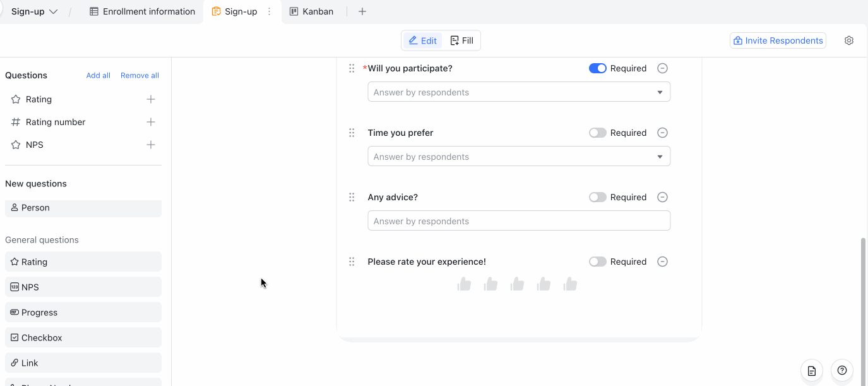Remove the 'Any advice?' question
The image size is (868, 386).
click(662, 196)
